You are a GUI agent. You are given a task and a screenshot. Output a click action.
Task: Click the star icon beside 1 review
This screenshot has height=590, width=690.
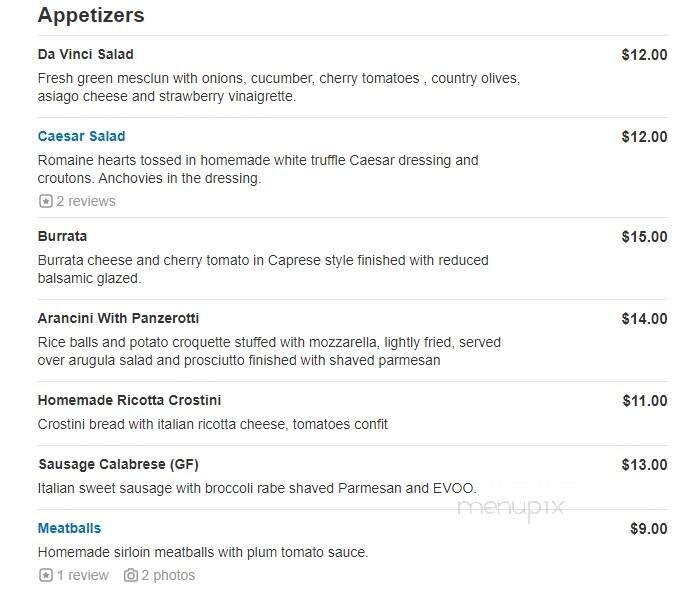pos(45,575)
